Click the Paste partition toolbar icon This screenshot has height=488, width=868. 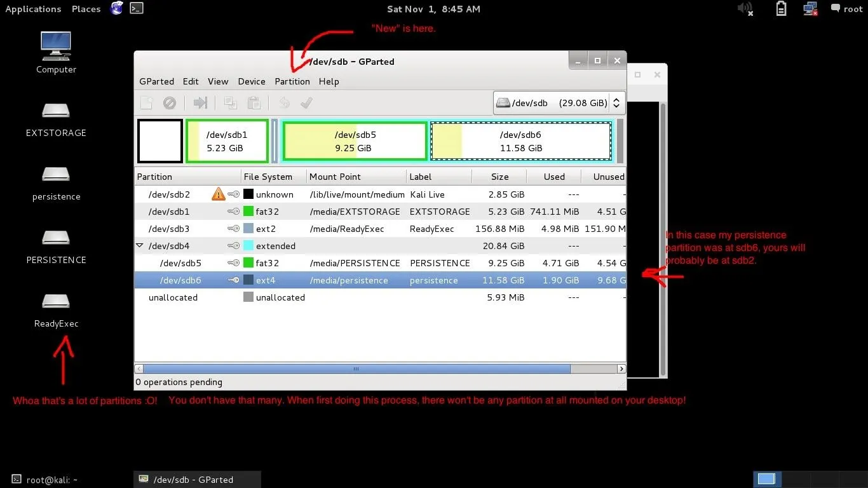tap(254, 103)
